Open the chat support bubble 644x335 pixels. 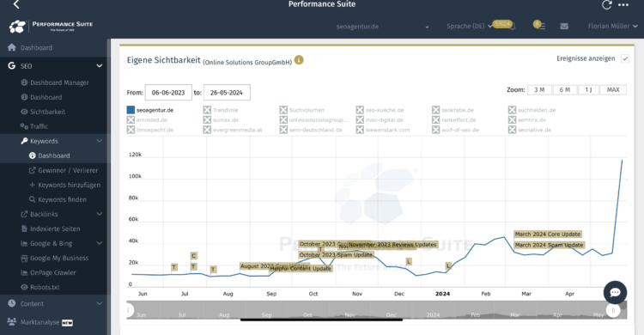[x=615, y=292]
